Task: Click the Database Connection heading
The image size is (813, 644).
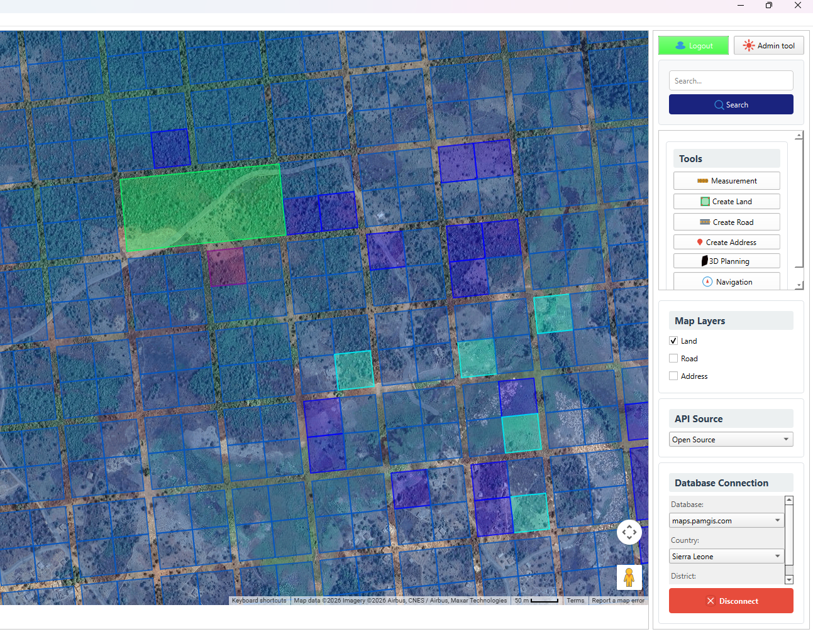Action: click(721, 483)
